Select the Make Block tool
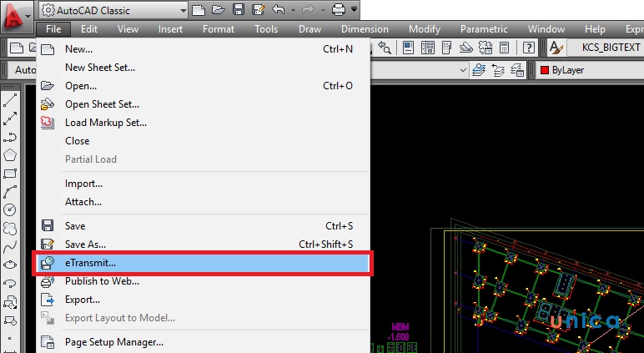 coord(10,320)
